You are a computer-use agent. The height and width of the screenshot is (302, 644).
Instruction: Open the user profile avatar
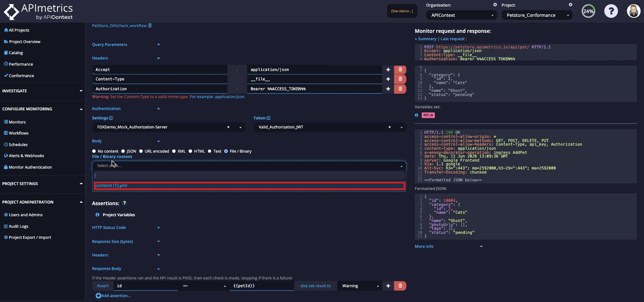click(x=634, y=11)
